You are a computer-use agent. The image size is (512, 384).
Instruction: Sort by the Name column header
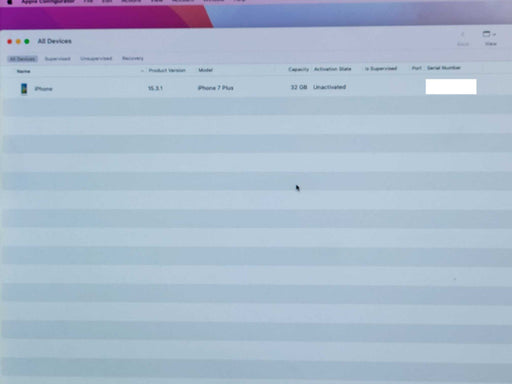point(23,71)
